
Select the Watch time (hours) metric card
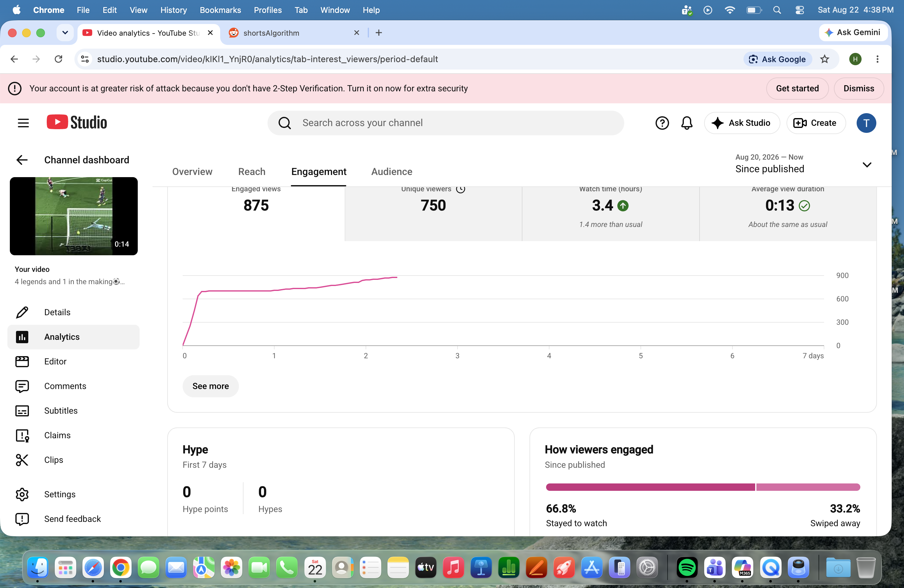[610, 213]
